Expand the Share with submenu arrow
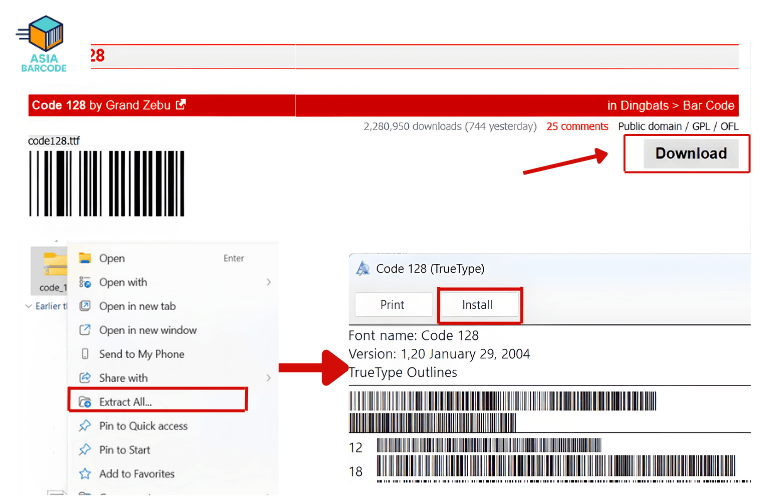 pos(269,378)
